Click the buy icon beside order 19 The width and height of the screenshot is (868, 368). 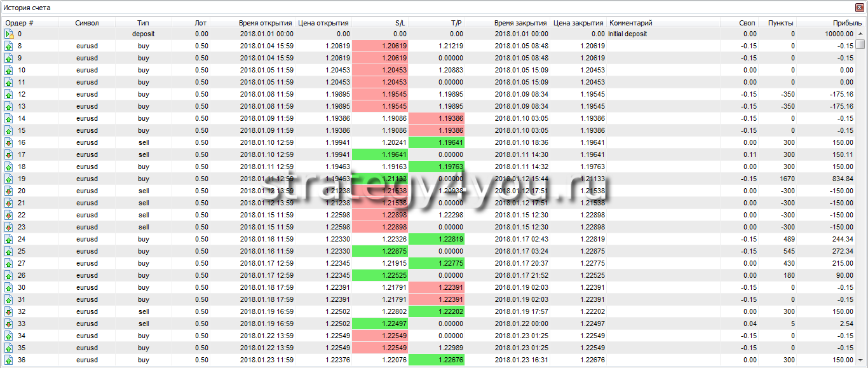pyautogui.click(x=9, y=179)
